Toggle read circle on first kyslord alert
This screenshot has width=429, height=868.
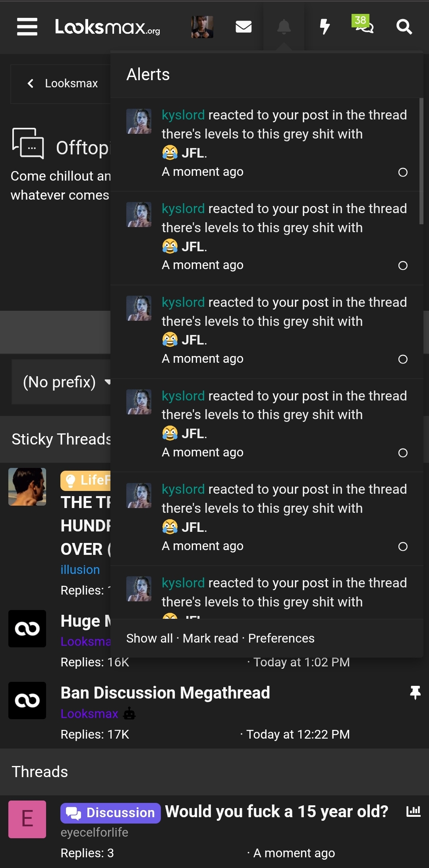[403, 172]
